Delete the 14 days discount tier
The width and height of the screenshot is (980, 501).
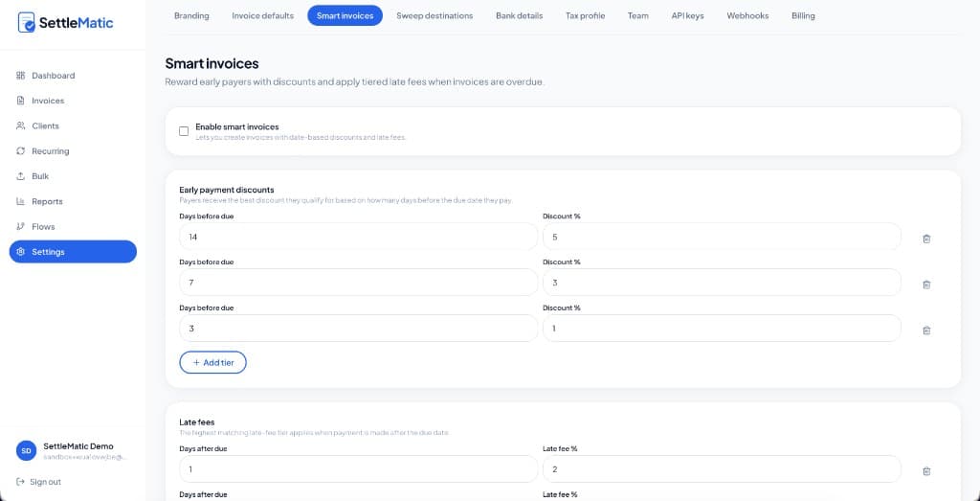click(x=926, y=239)
